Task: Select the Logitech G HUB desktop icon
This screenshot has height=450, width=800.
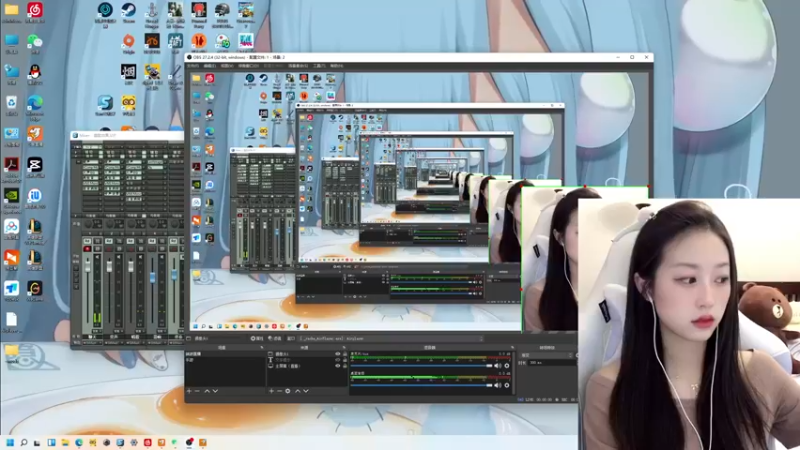Action: tap(35, 289)
